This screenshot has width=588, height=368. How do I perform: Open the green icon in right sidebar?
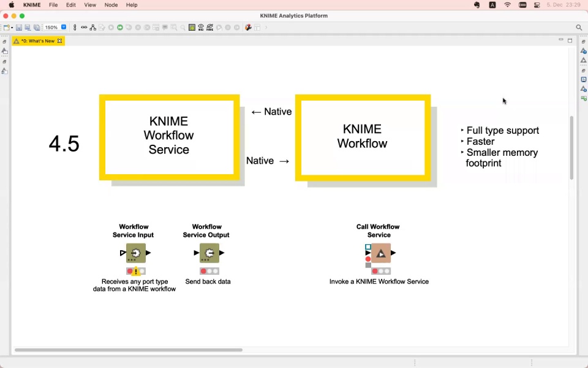coord(584,98)
